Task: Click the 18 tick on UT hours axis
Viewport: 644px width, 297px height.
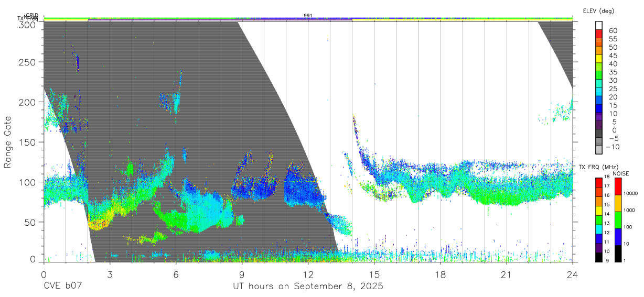Action: 441,274
